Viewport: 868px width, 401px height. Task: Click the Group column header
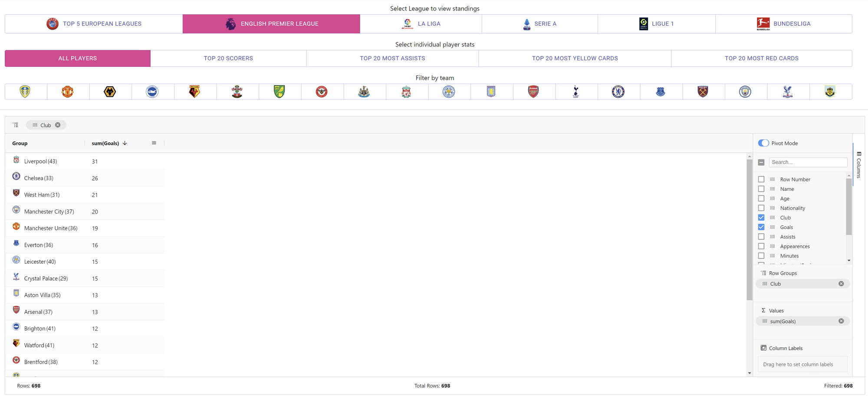click(x=45, y=143)
